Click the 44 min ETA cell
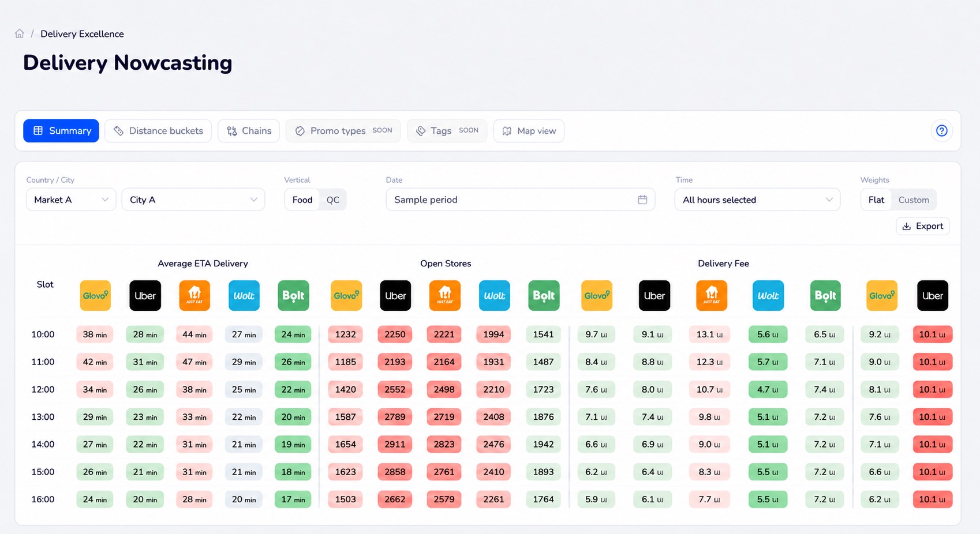980x534 pixels. tap(194, 334)
